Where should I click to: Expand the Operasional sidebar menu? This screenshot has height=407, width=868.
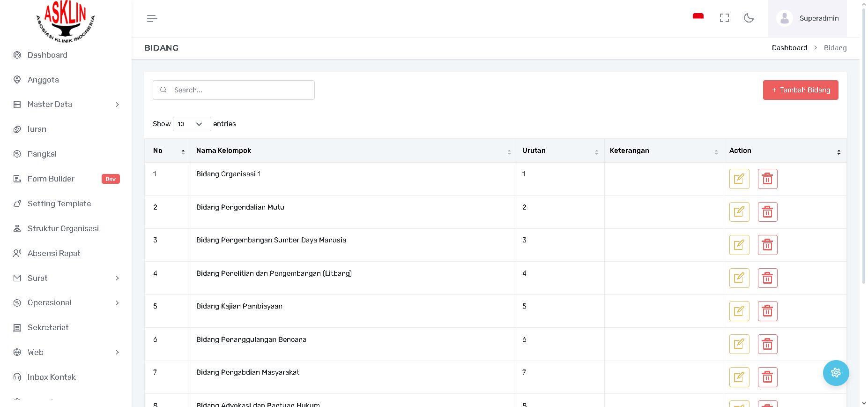66,303
